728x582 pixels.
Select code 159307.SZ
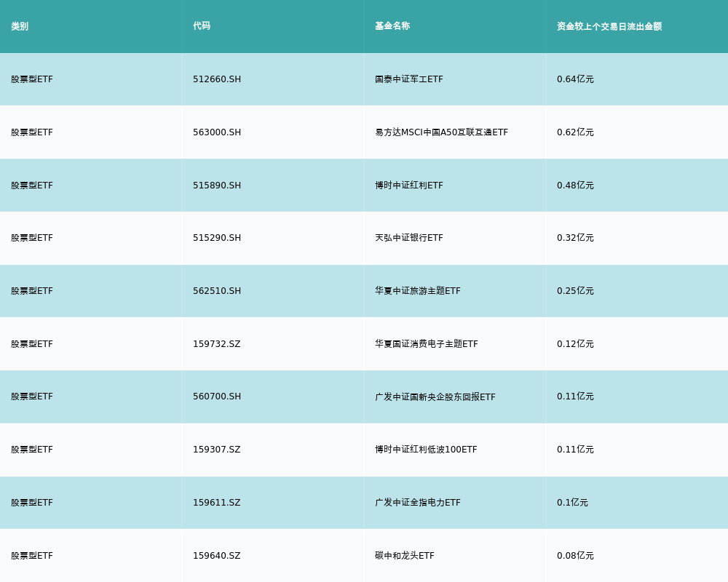click(217, 450)
